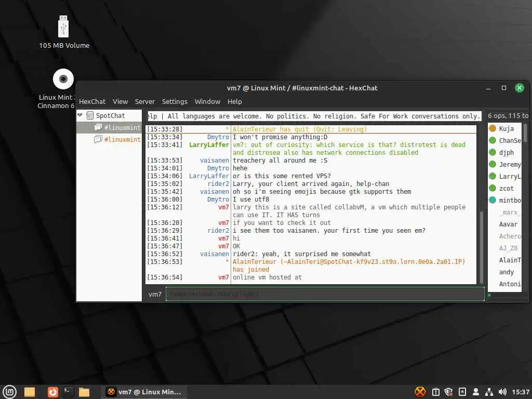Image resolution: width=532 pixels, height=399 pixels.
Task: Click the notes tray icon
Action: tap(462, 392)
